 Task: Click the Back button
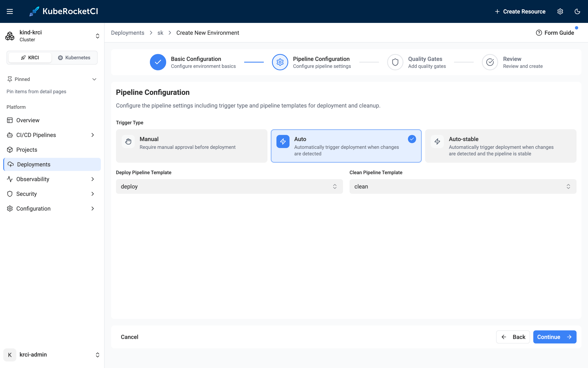(513, 337)
